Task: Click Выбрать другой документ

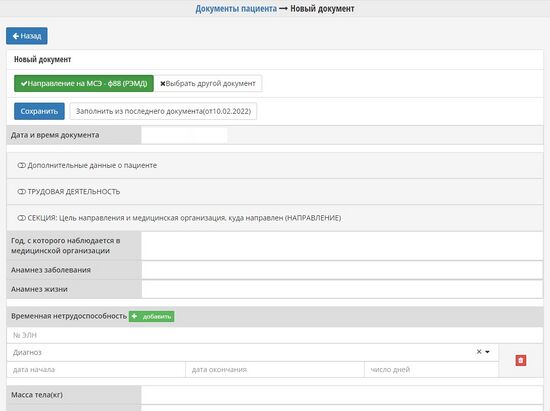Action: (x=208, y=83)
